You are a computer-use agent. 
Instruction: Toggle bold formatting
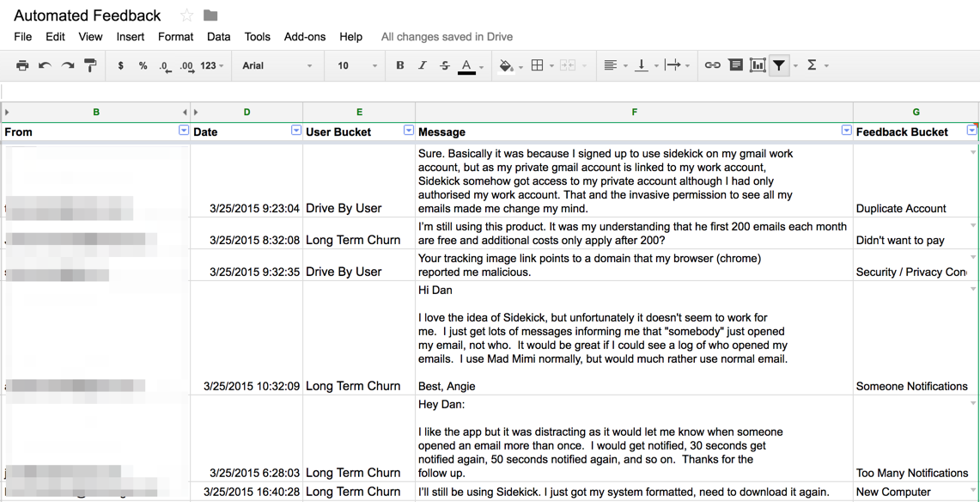point(400,65)
